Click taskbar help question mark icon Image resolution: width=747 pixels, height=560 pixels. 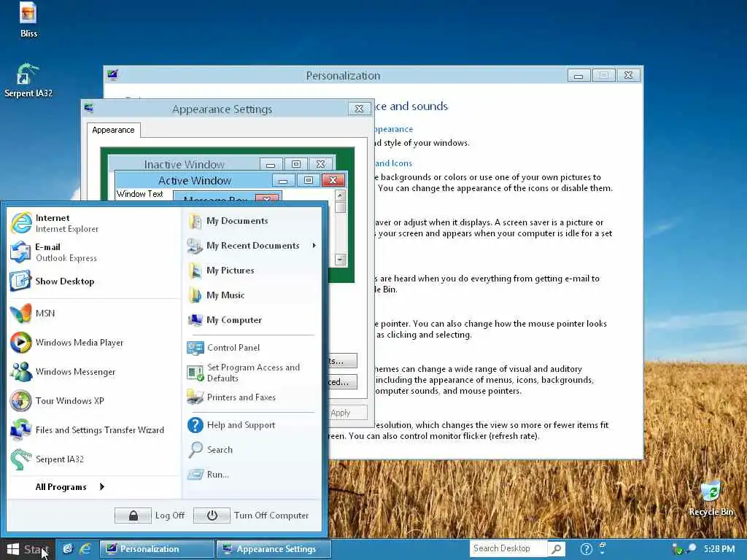[587, 549]
